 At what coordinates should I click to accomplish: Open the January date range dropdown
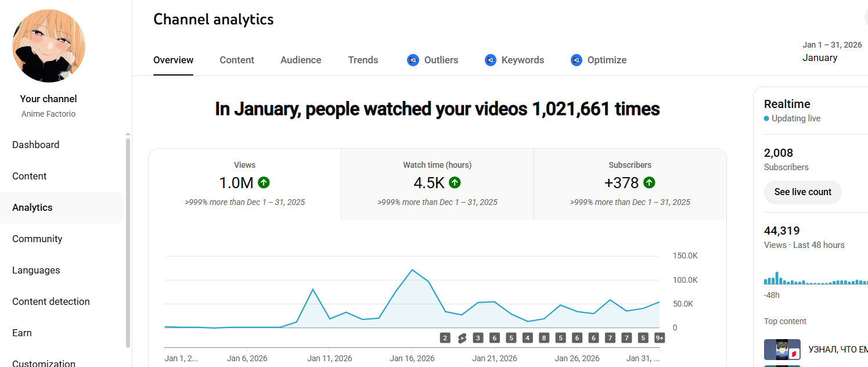[x=832, y=52]
